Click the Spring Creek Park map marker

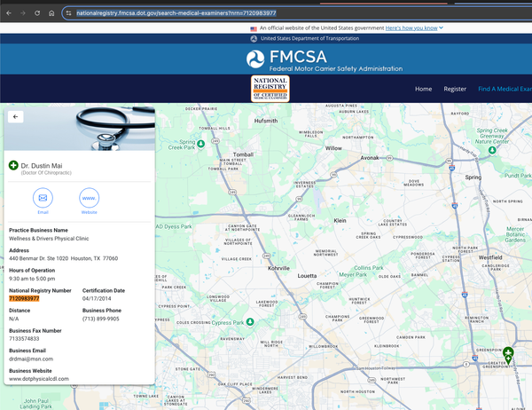pyautogui.click(x=201, y=143)
